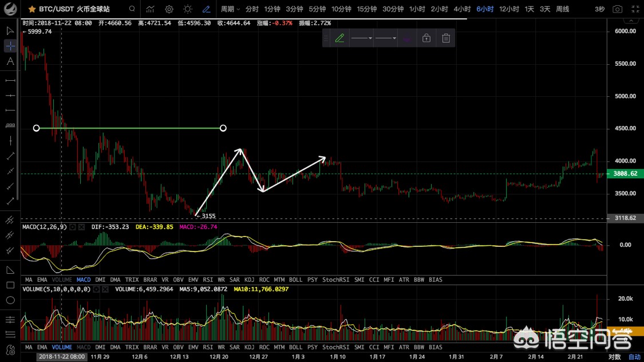Switch to the 4小时 timeframe
644x362 pixels.
461,9
